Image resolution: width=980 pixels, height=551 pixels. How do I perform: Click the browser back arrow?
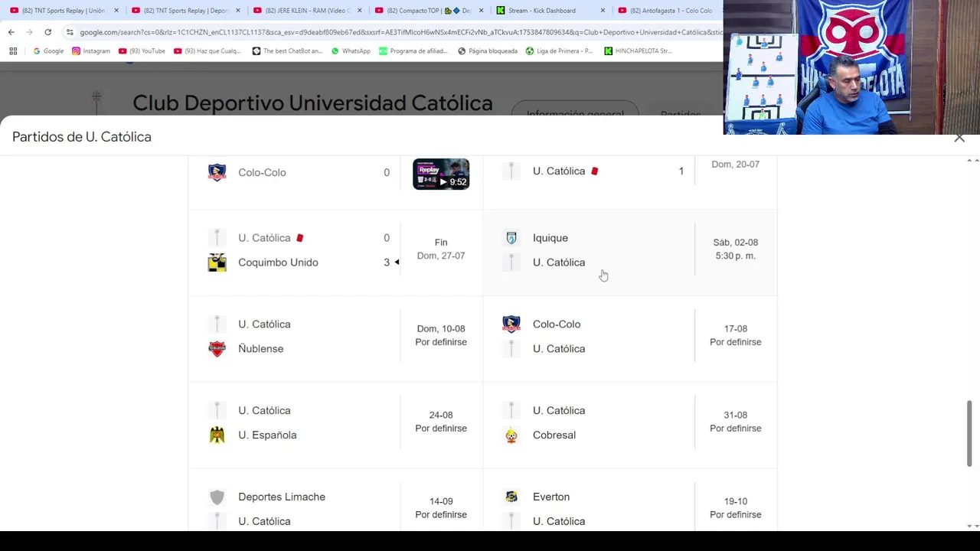pyautogui.click(x=11, y=32)
